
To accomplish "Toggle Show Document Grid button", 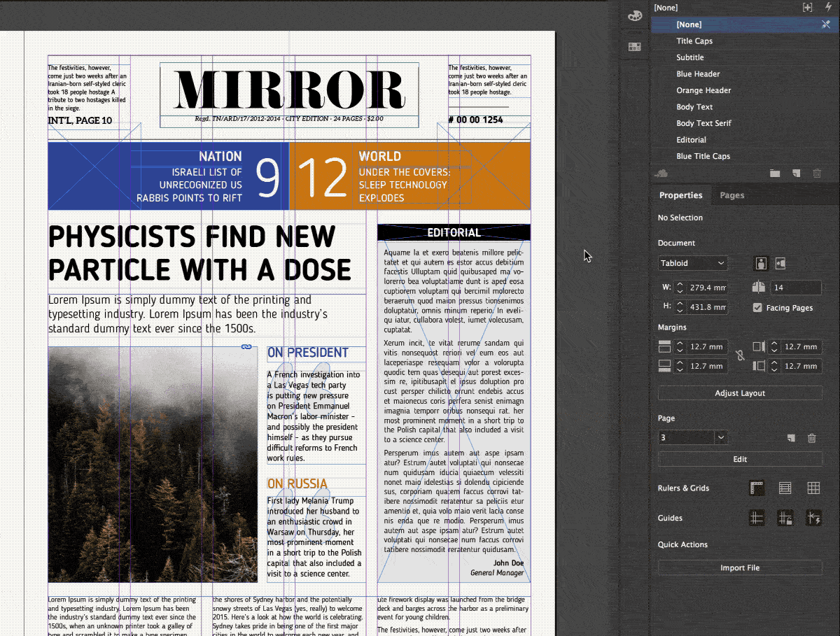I will (813, 488).
